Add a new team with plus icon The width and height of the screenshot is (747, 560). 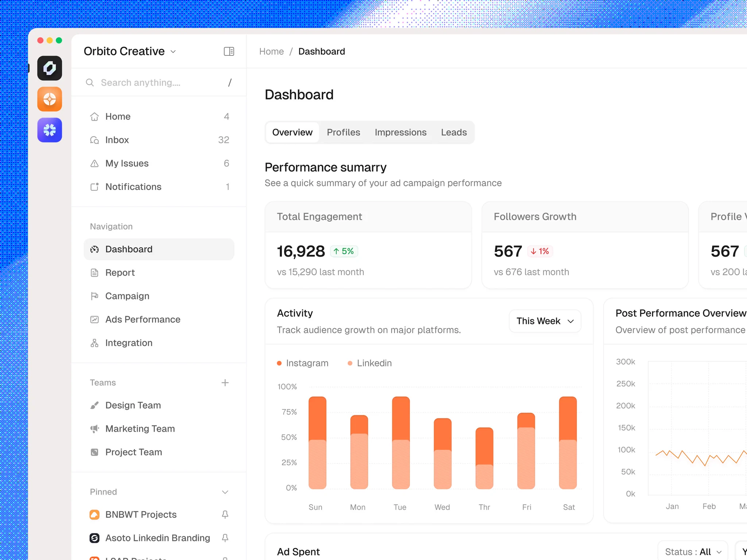[x=225, y=382]
